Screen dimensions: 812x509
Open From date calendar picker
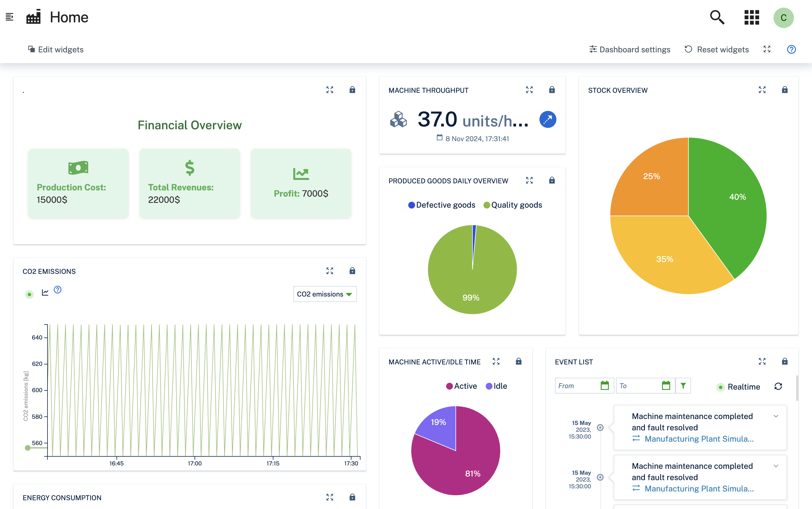605,385
